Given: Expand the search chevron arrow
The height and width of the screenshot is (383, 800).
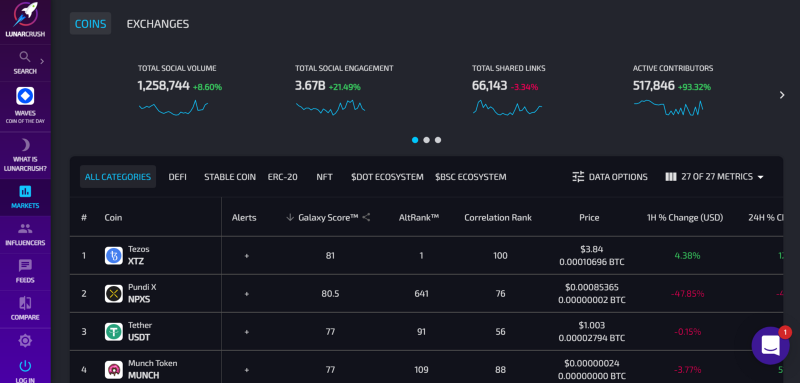Looking at the screenshot, I should coord(42,61).
